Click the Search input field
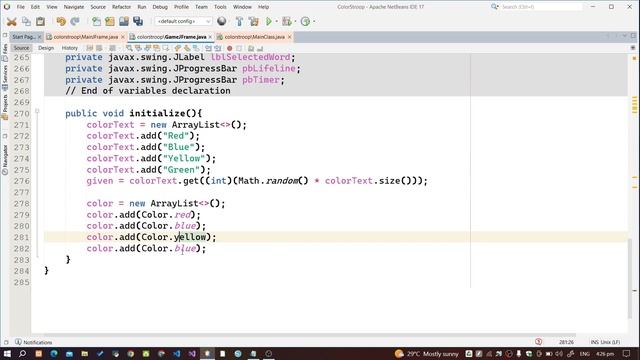 pyautogui.click(x=541, y=7)
